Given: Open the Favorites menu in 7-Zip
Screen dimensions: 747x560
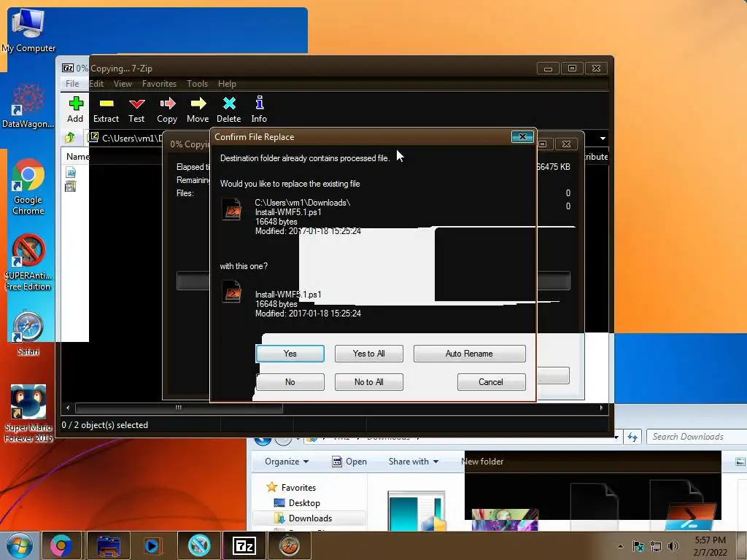Looking at the screenshot, I should pos(159,84).
